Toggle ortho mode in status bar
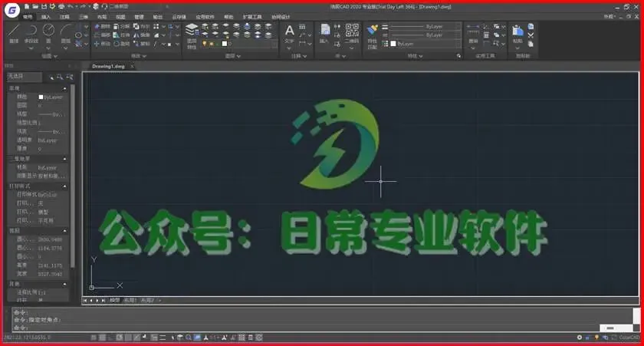Screen dimensions: 644x346 [x=111, y=338]
